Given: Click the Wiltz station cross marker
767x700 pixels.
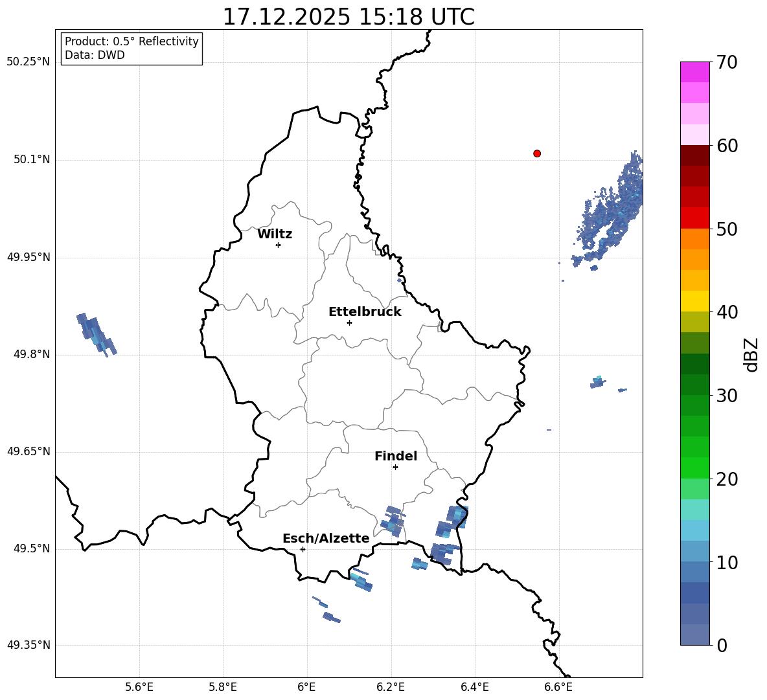Looking at the screenshot, I should click(x=279, y=245).
